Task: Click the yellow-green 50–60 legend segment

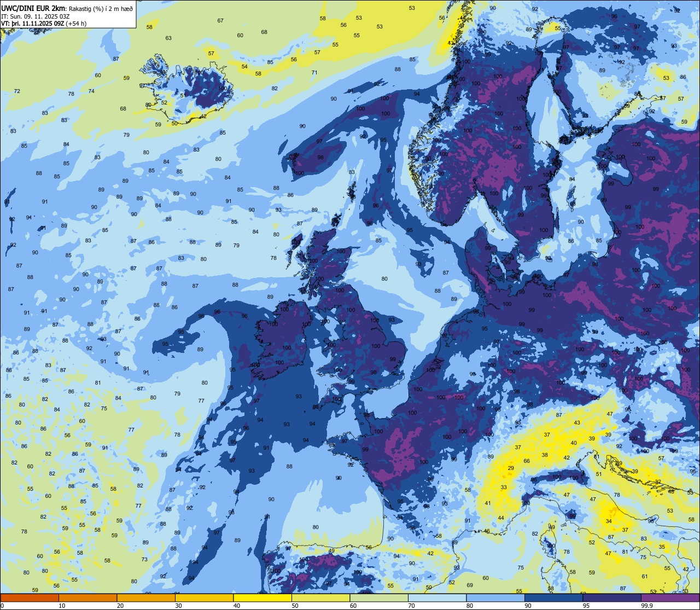Action: [x=320, y=597]
